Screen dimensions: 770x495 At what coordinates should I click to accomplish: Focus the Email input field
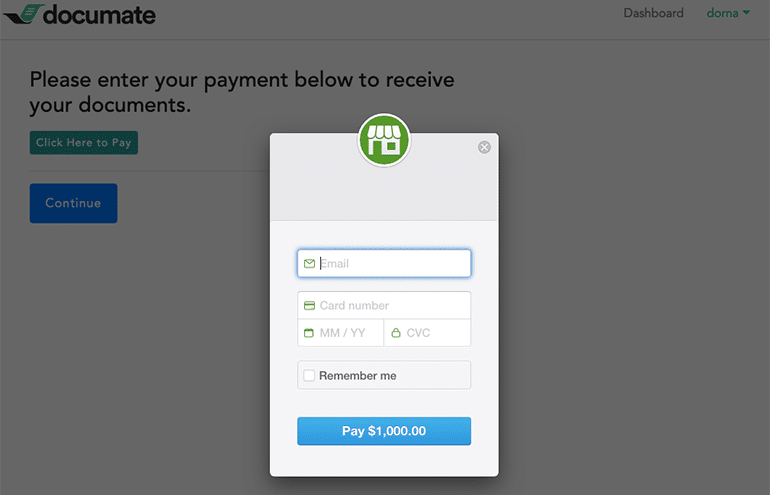(384, 264)
